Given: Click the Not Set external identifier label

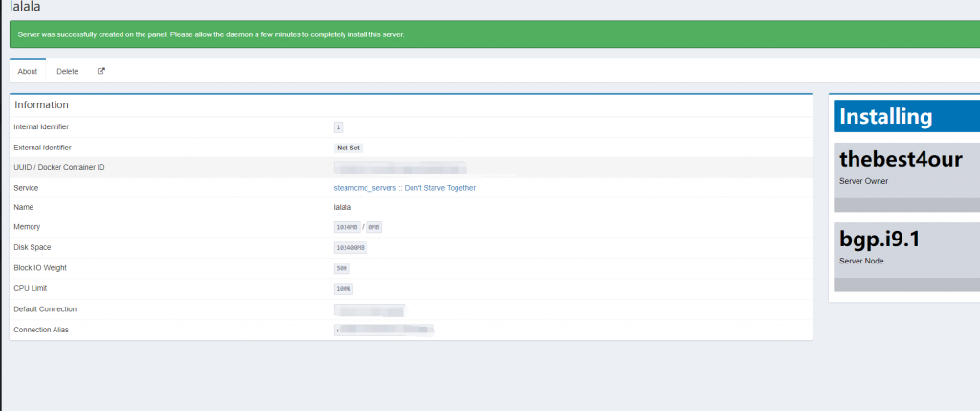Looking at the screenshot, I should point(347,148).
